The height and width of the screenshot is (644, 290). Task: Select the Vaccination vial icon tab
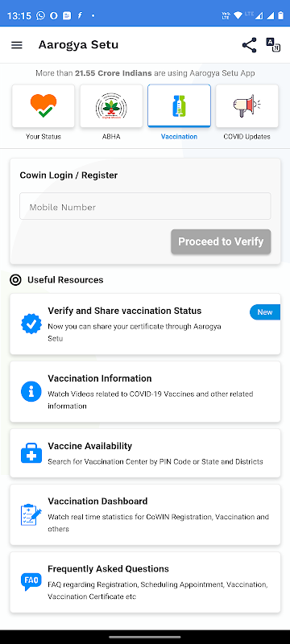click(179, 106)
